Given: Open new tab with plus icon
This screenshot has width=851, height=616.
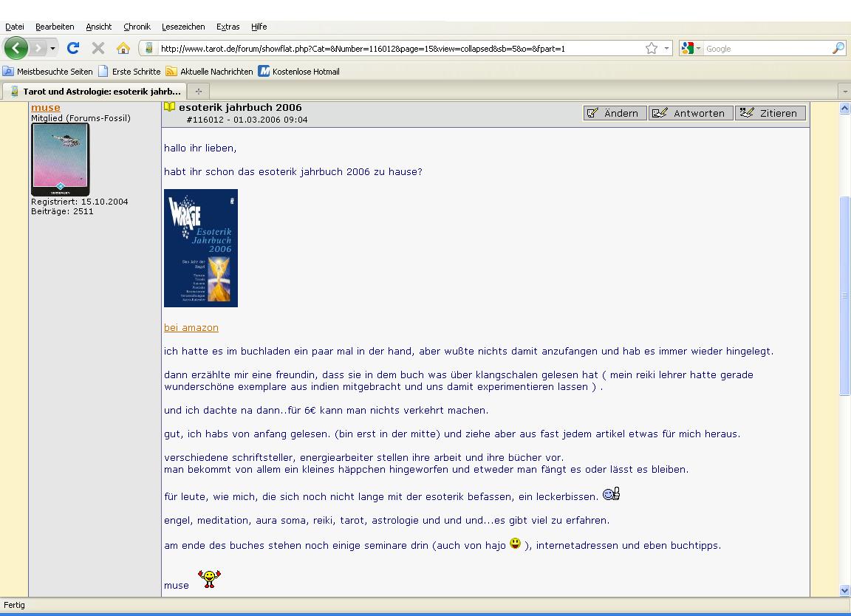Looking at the screenshot, I should point(198,92).
